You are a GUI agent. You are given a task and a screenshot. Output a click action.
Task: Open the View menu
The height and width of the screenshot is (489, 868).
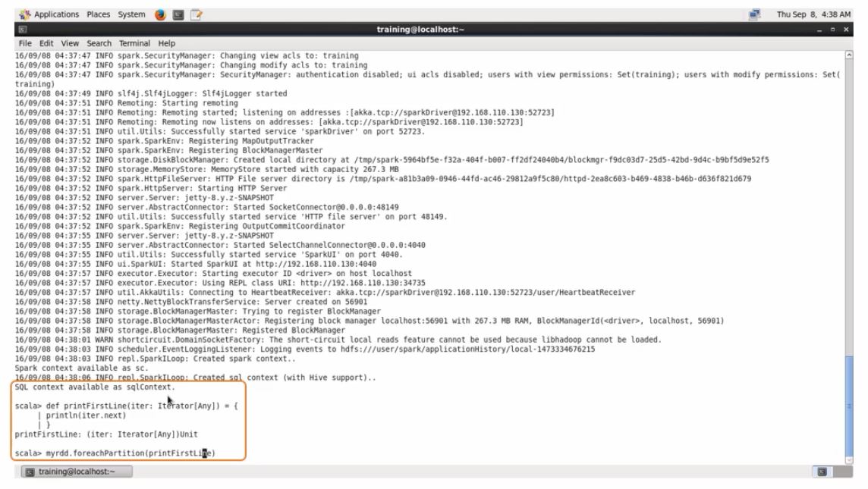pyautogui.click(x=70, y=43)
